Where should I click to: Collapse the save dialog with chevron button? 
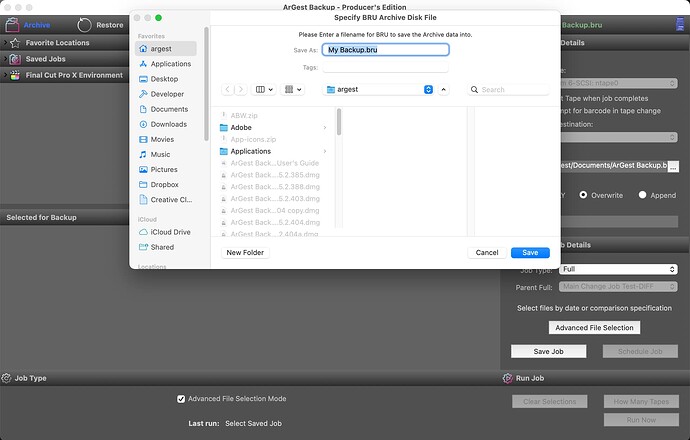tap(444, 89)
